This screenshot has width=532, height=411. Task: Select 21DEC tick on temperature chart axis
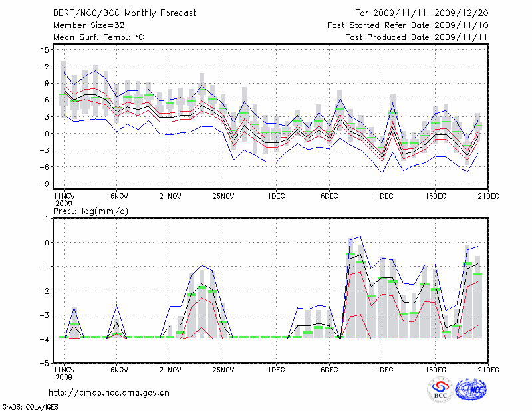488,196
